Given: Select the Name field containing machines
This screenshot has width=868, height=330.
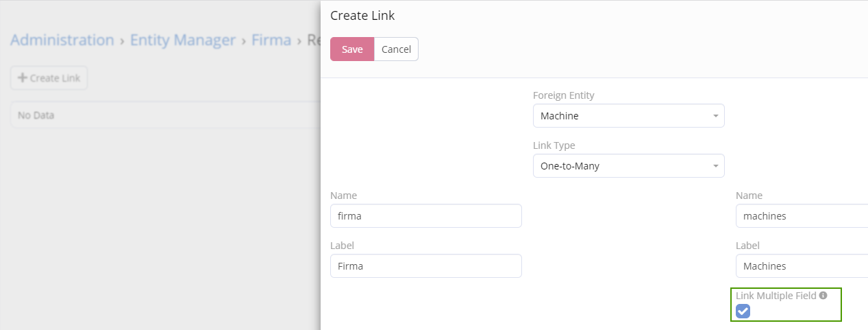Looking at the screenshot, I should pyautogui.click(x=802, y=216).
